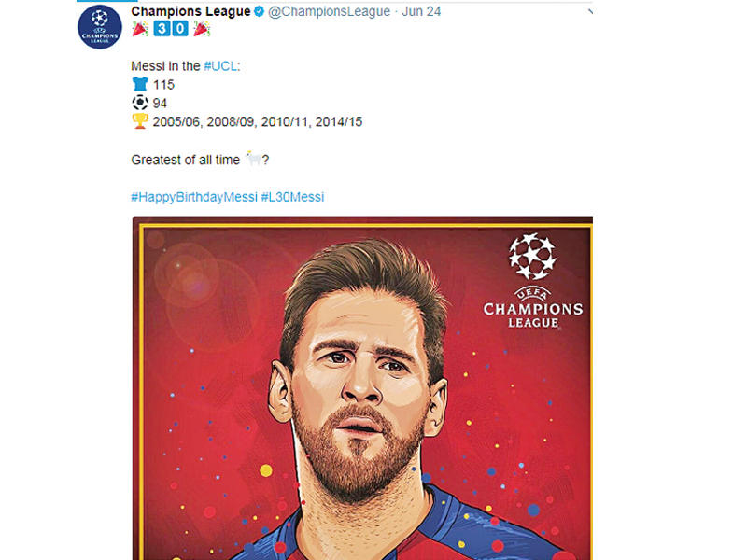Click the blue verified badge

(259, 11)
